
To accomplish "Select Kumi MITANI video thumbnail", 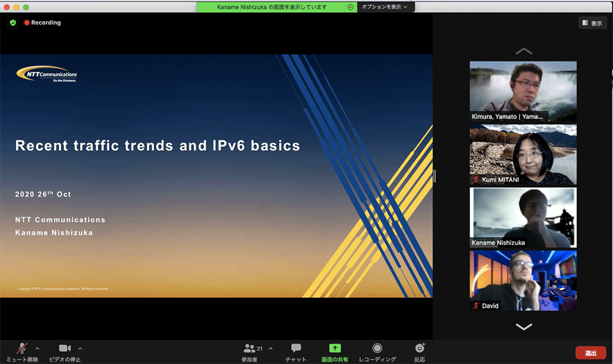I will [x=523, y=154].
